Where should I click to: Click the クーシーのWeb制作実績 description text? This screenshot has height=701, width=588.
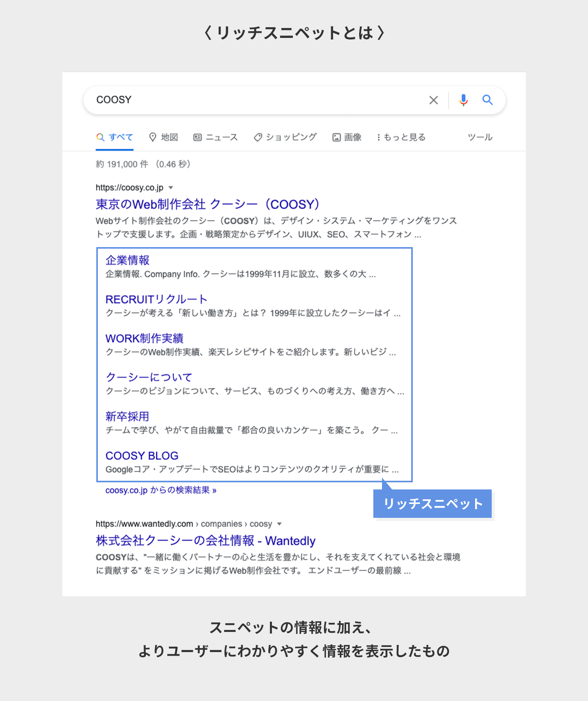[x=251, y=352]
